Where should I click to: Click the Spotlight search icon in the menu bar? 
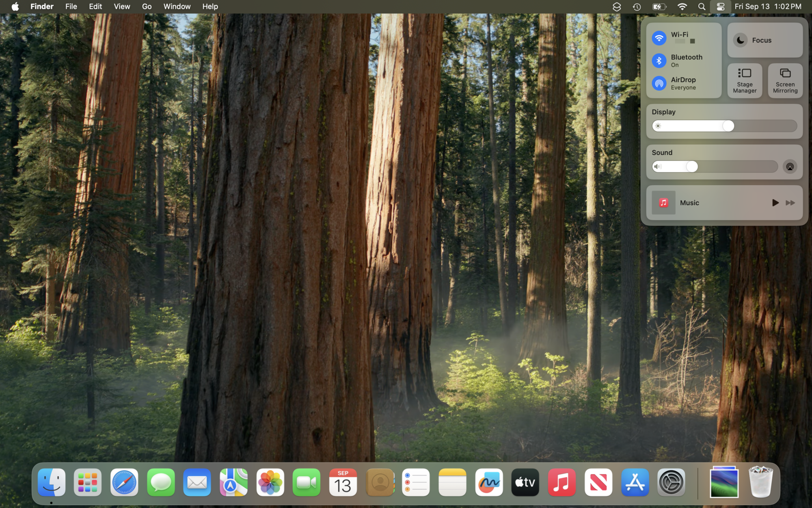click(x=701, y=7)
